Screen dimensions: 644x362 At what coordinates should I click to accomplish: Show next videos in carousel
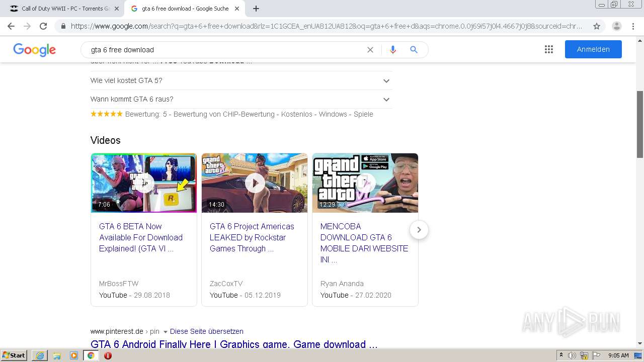[419, 230]
